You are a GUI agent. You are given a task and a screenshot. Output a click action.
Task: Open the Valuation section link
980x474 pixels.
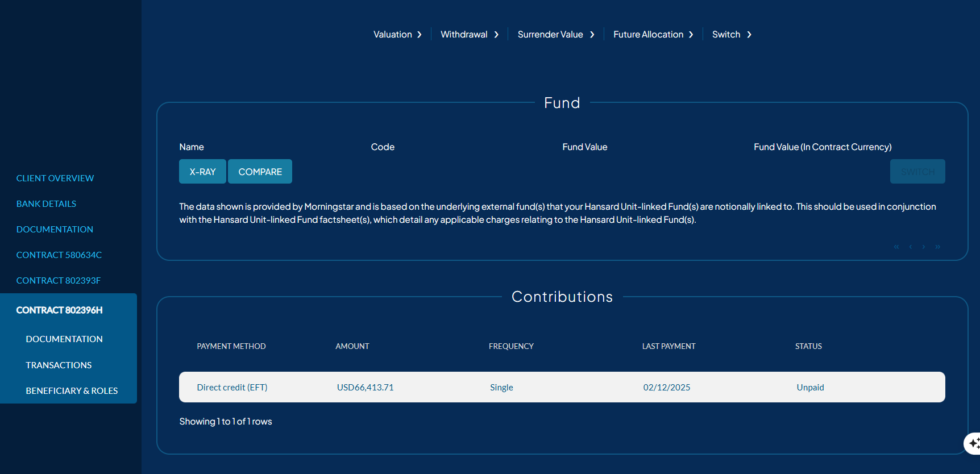tap(397, 35)
